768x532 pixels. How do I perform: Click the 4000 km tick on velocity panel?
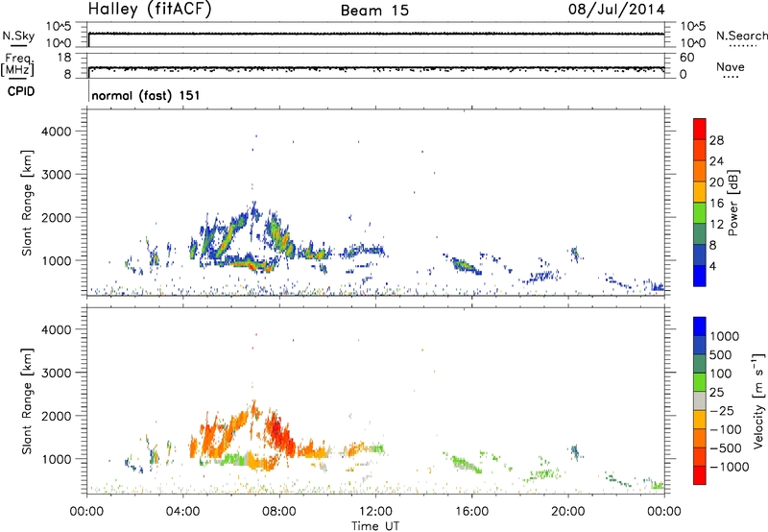(57, 329)
